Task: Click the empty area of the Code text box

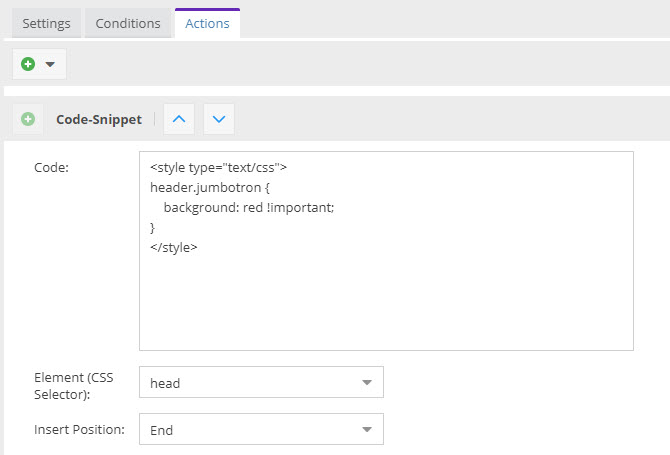Action: click(385, 300)
